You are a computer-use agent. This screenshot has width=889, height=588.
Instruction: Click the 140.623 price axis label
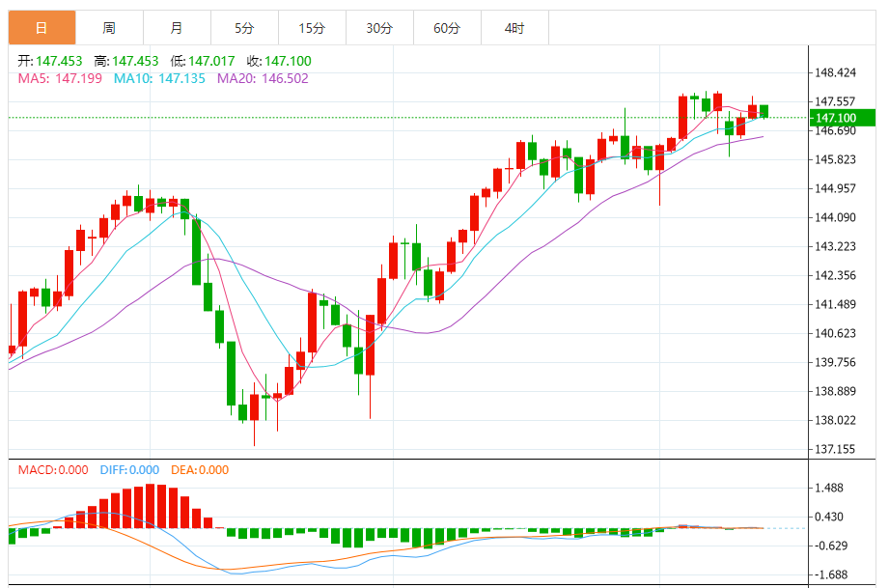pos(835,333)
